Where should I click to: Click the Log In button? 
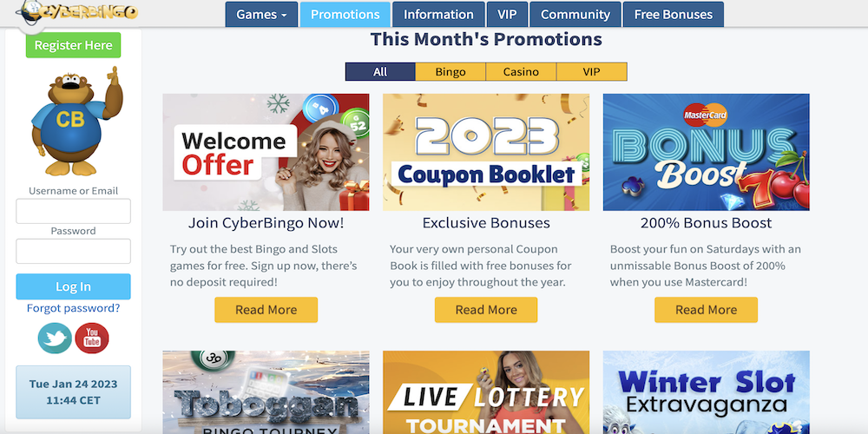point(73,286)
